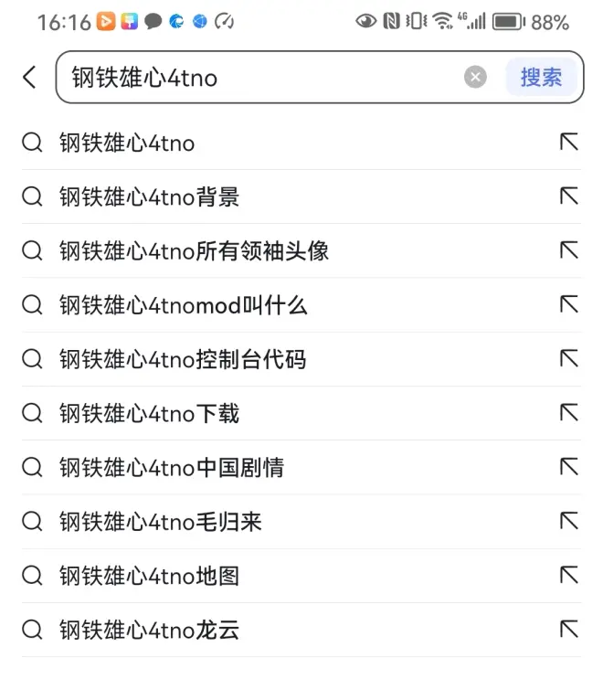Tap the Wi-Fi icon in status bar
The width and height of the screenshot is (603, 700).
442,22
